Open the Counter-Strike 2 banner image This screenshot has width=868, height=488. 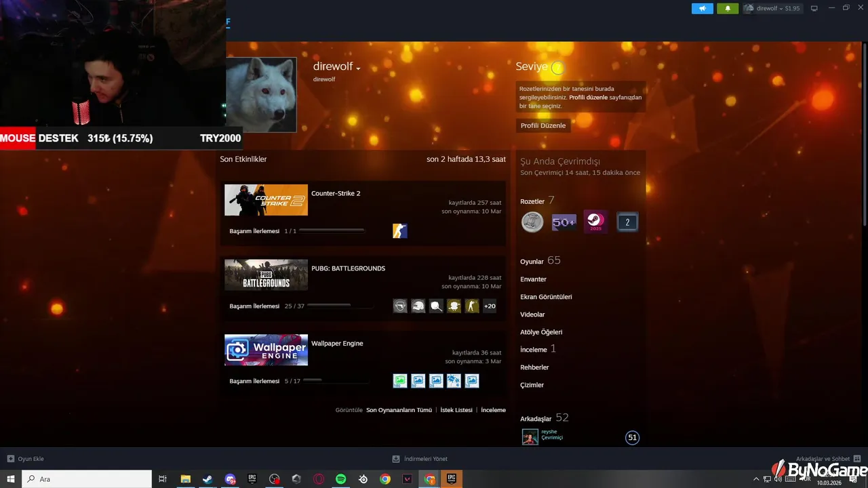click(266, 200)
